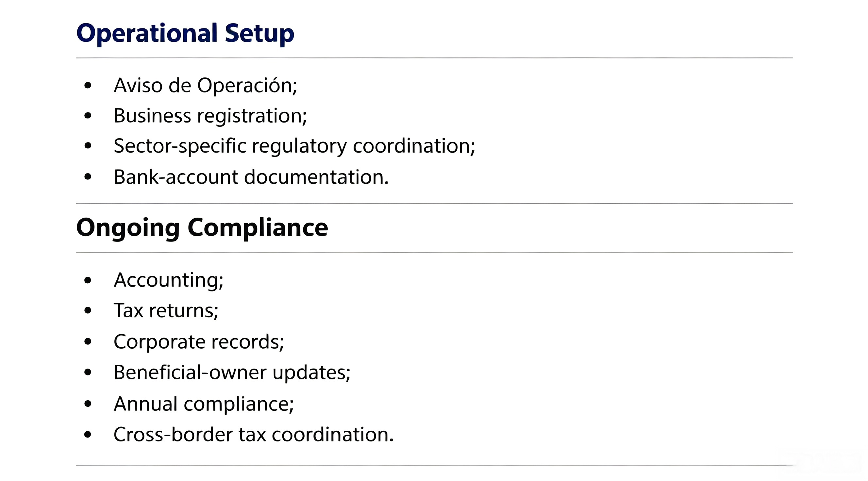Click the bullet beside Cross-border tax coordination

tap(88, 435)
